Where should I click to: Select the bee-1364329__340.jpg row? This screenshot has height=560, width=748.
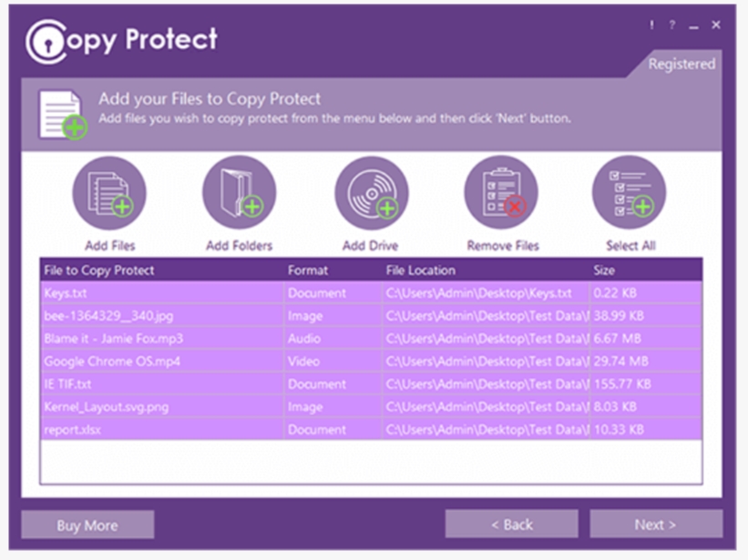(371, 315)
